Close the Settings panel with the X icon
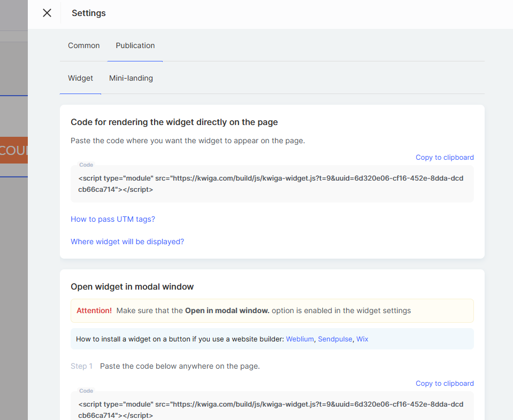This screenshot has height=420, width=513. (x=47, y=13)
